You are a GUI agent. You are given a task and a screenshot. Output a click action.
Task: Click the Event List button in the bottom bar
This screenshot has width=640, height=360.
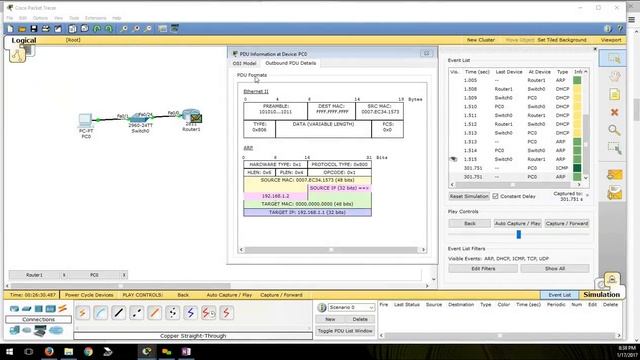click(559, 295)
